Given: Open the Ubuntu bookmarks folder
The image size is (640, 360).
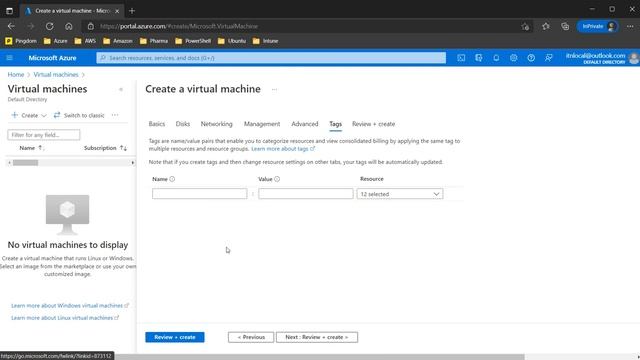Looking at the screenshot, I should 232,41.
